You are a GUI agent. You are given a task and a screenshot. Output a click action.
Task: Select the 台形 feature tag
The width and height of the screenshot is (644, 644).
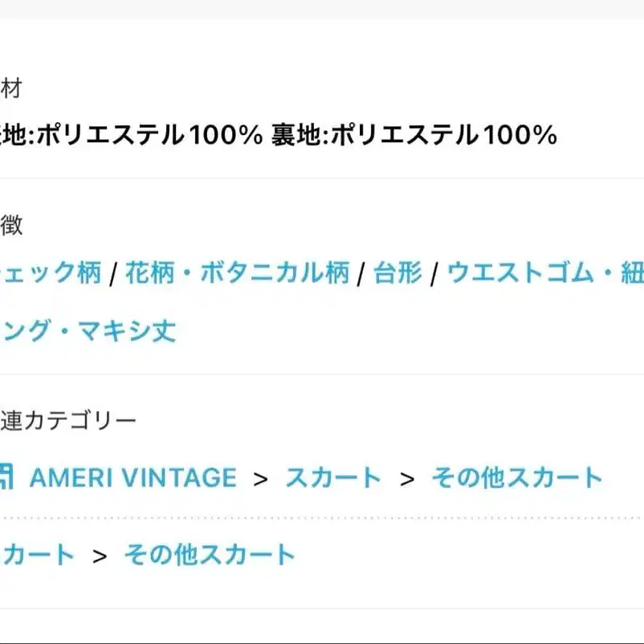click(x=397, y=273)
